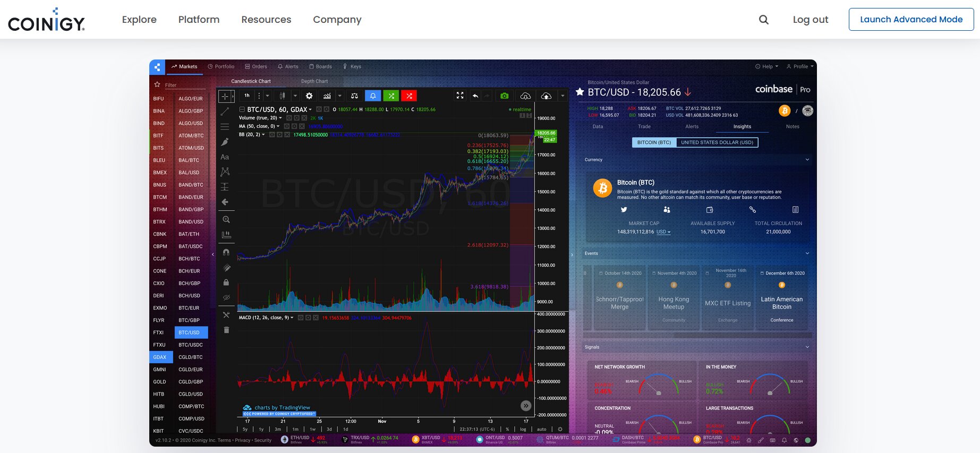
Task: Open Latin American Bitcoin event card
Action: point(782,298)
